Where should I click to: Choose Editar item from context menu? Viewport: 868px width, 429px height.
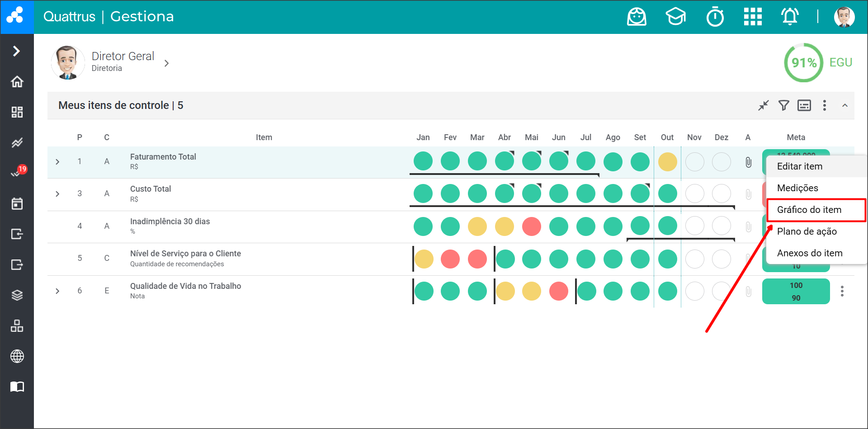799,166
